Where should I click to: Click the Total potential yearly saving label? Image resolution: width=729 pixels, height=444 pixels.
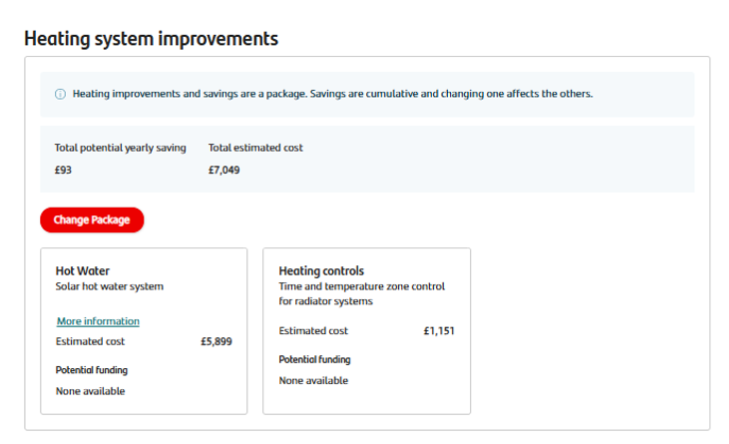(x=120, y=148)
